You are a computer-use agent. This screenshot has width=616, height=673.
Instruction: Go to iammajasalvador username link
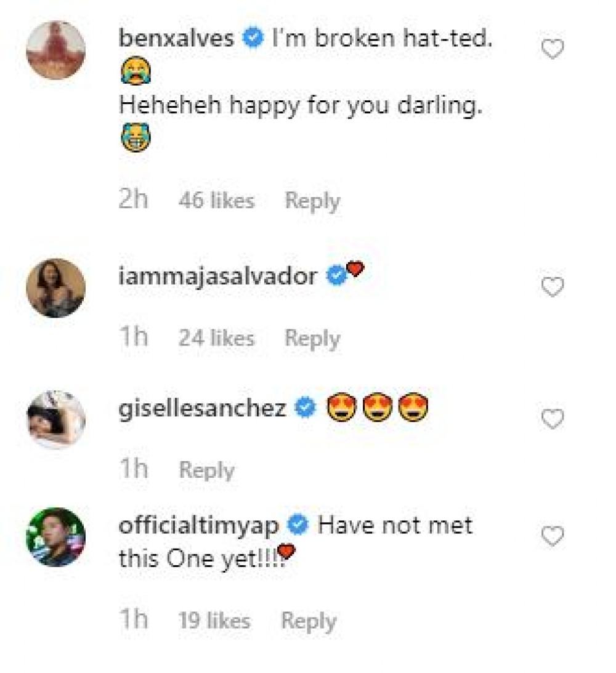217,276
